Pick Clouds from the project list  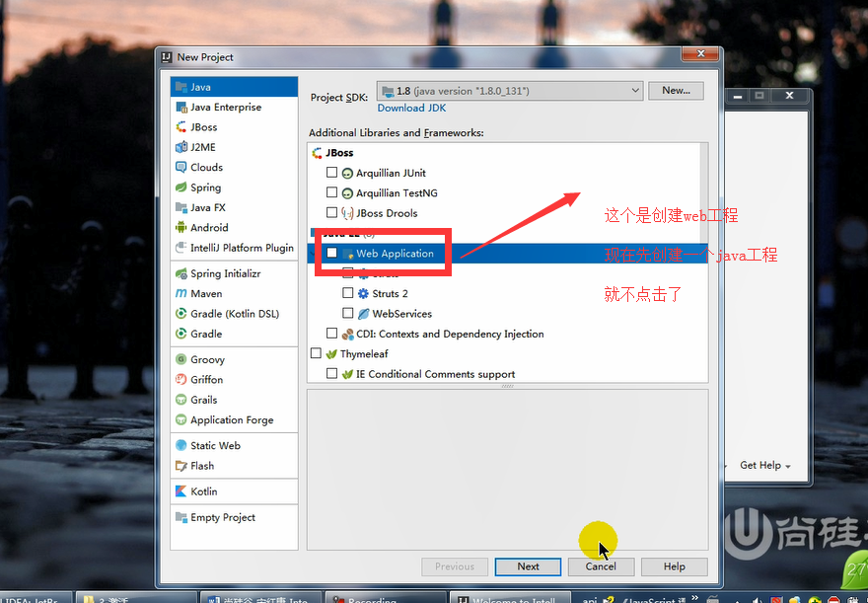[234, 167]
